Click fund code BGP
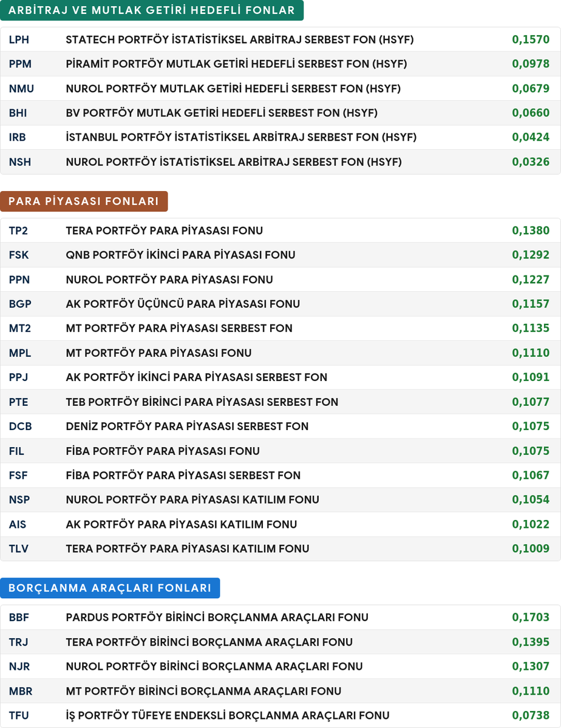 20,304
